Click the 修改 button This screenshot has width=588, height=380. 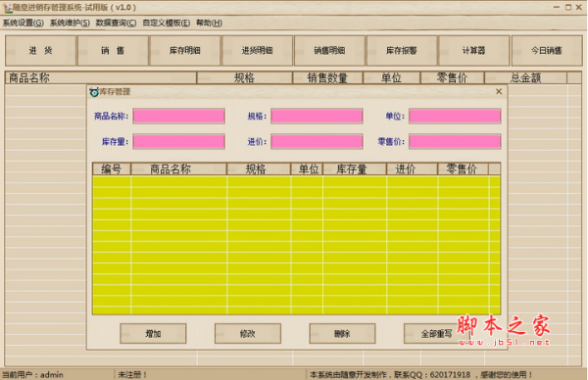(248, 334)
